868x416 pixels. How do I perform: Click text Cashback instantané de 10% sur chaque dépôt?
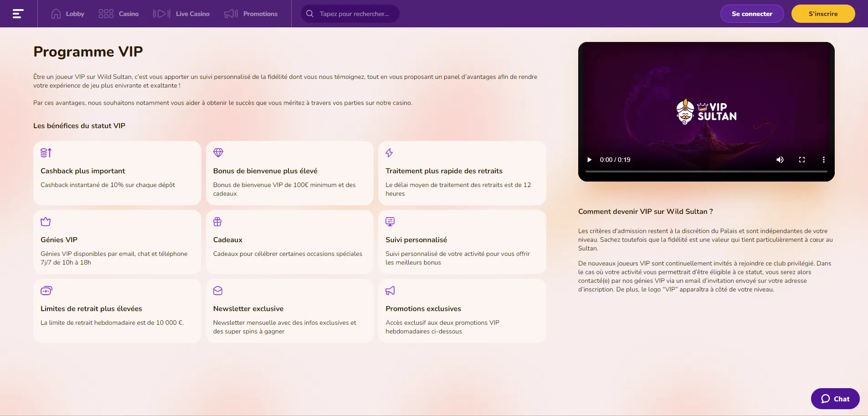pos(108,185)
